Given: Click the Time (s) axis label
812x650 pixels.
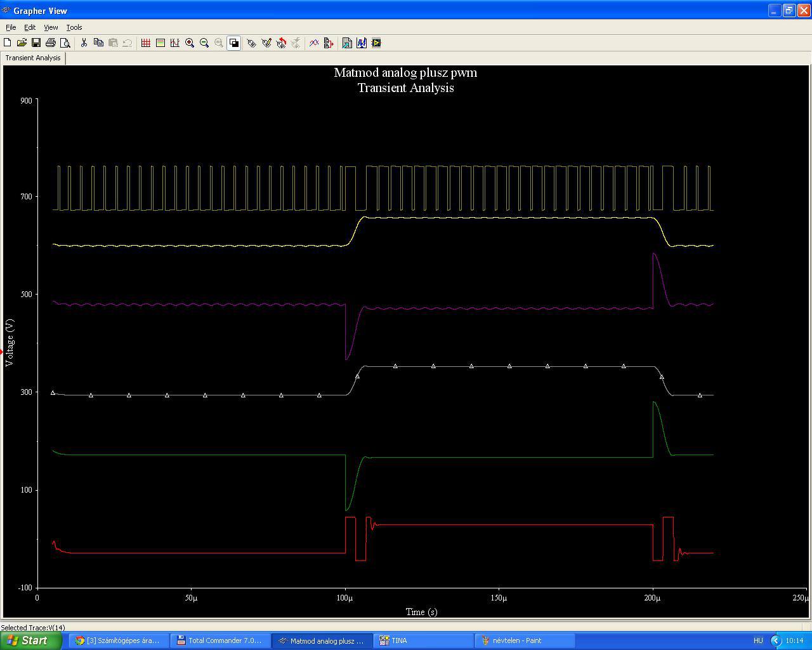Looking at the screenshot, I should coord(422,612).
